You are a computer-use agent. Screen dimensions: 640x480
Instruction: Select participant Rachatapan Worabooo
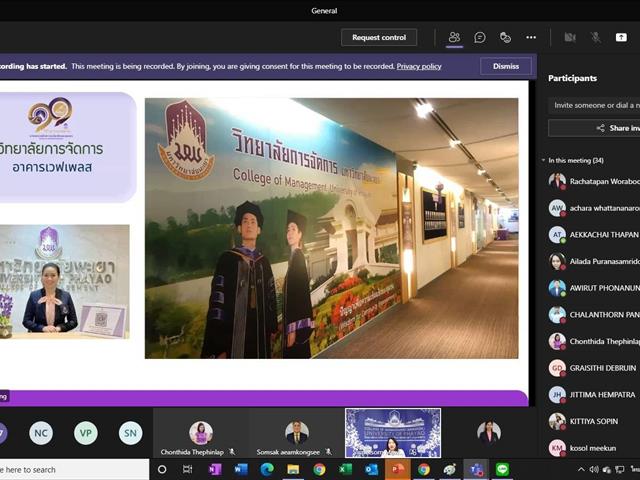[x=594, y=181]
